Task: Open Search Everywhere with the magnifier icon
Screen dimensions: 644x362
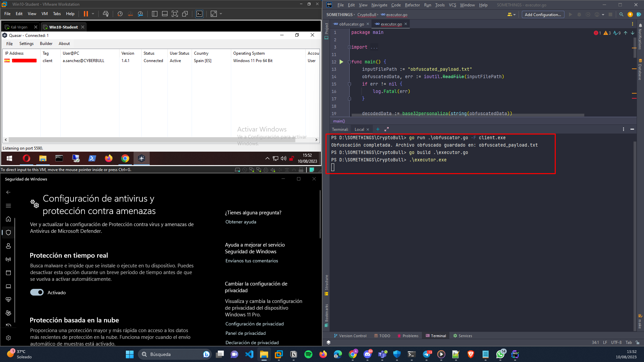Action: (621, 14)
